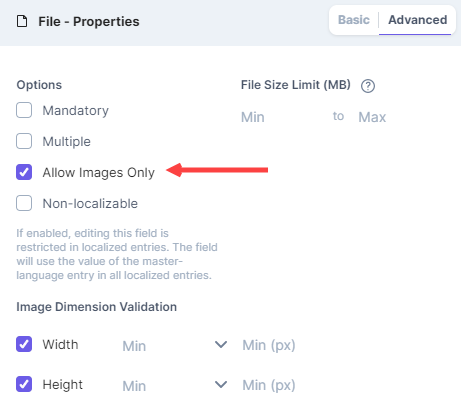Tick the Multiple option checkbox
Screen dimensions: 461x420
tap(24, 141)
